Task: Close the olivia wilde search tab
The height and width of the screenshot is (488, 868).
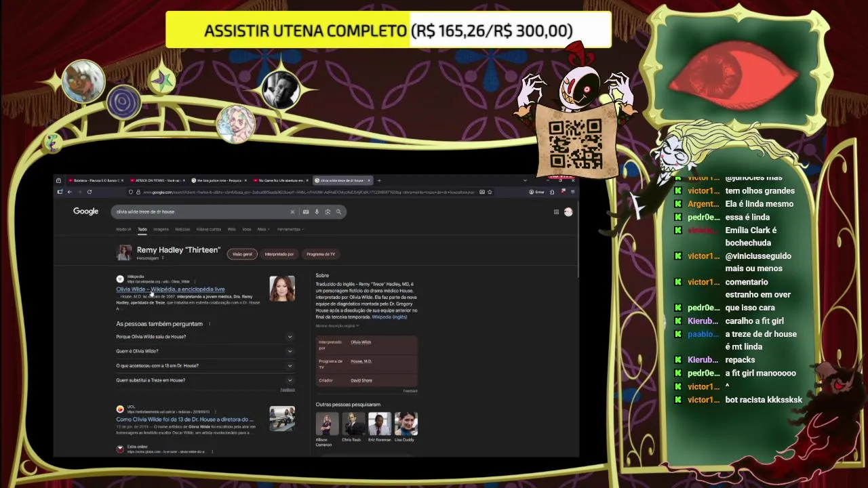Action: pos(370,180)
